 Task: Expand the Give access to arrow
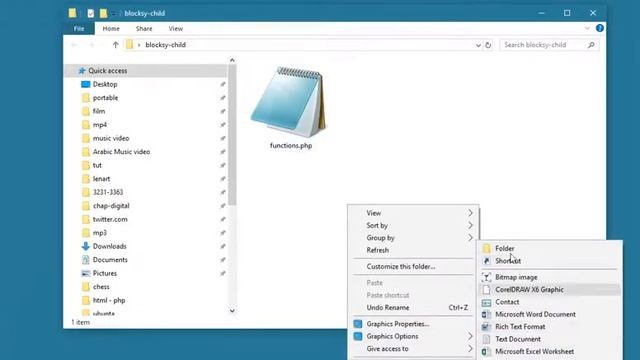pos(470,349)
